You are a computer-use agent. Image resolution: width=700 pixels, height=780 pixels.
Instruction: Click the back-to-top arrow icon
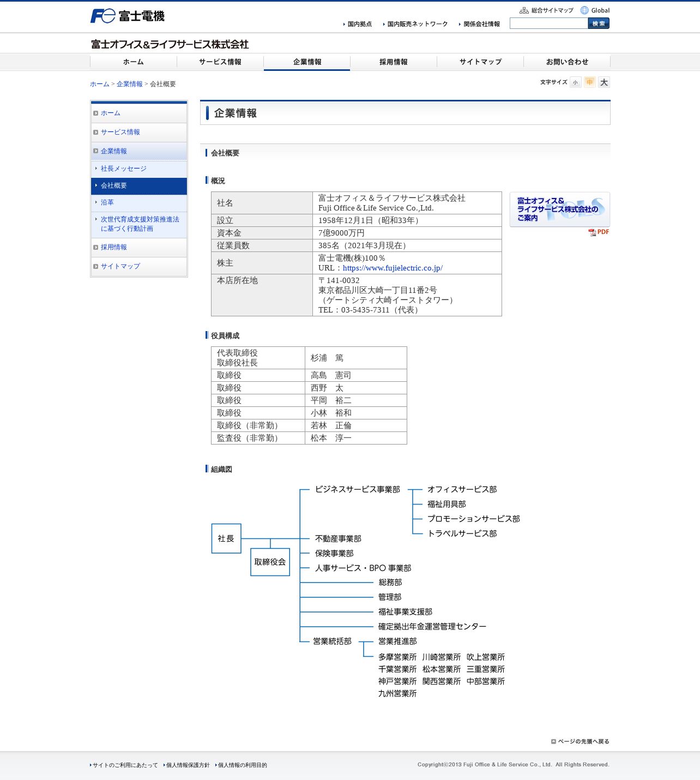click(553, 741)
